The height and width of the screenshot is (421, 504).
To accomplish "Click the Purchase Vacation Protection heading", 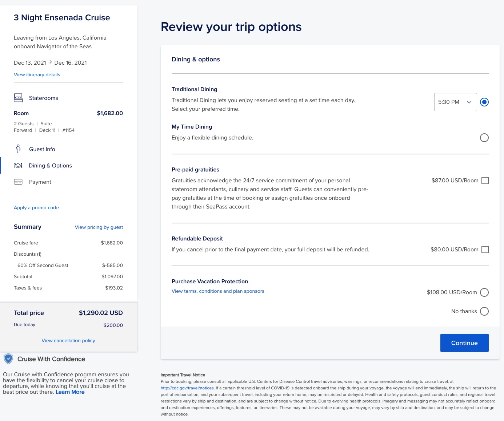I will click(x=210, y=282).
